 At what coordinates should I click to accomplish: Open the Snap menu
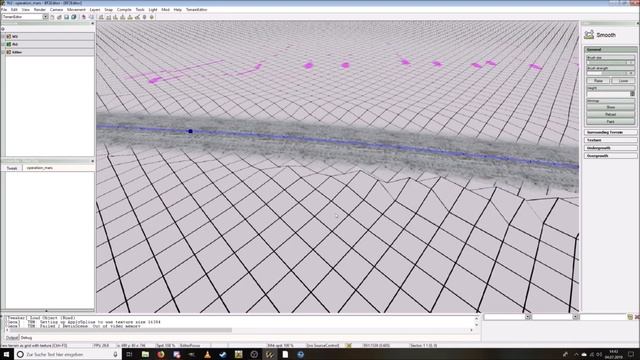click(x=108, y=9)
